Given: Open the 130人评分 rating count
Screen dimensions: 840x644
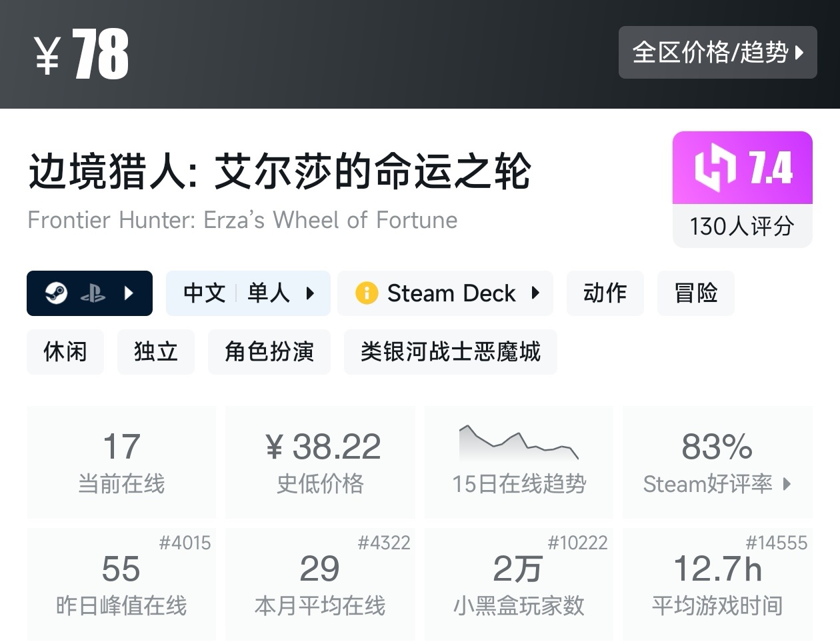Looking at the screenshot, I should click(x=742, y=227).
